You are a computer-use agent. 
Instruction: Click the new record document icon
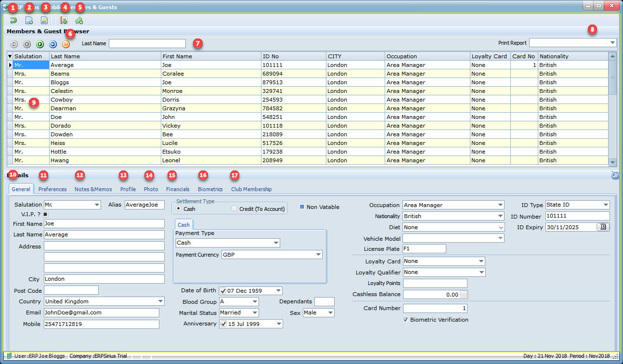(x=29, y=20)
